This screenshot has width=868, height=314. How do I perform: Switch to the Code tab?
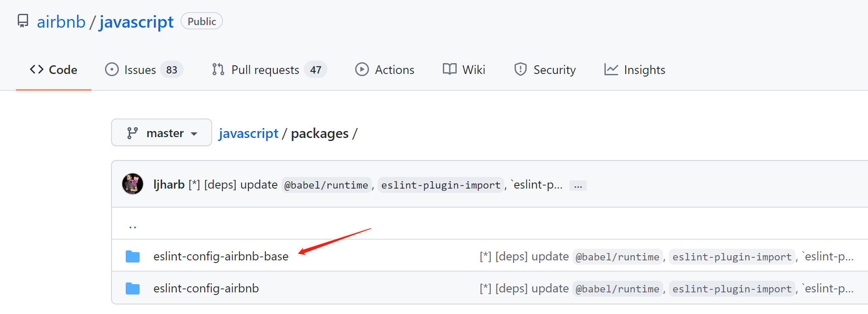tap(54, 70)
